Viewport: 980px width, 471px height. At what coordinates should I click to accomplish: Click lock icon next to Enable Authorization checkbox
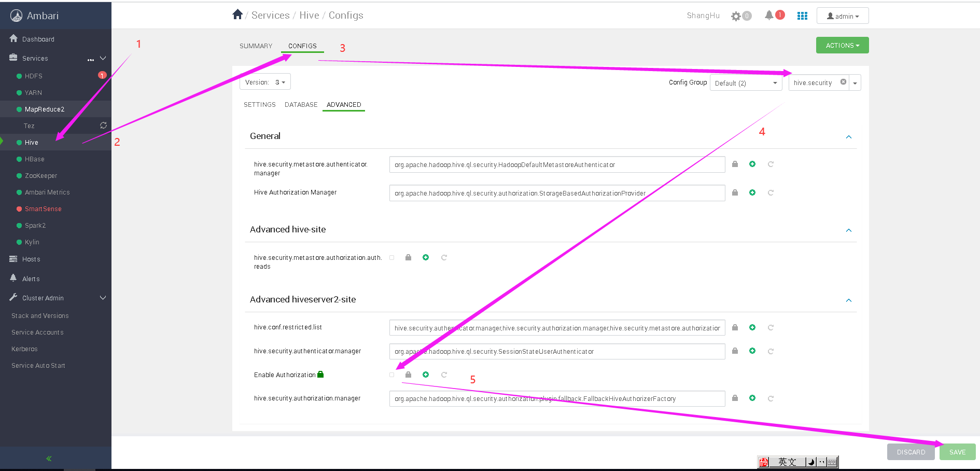(x=408, y=375)
